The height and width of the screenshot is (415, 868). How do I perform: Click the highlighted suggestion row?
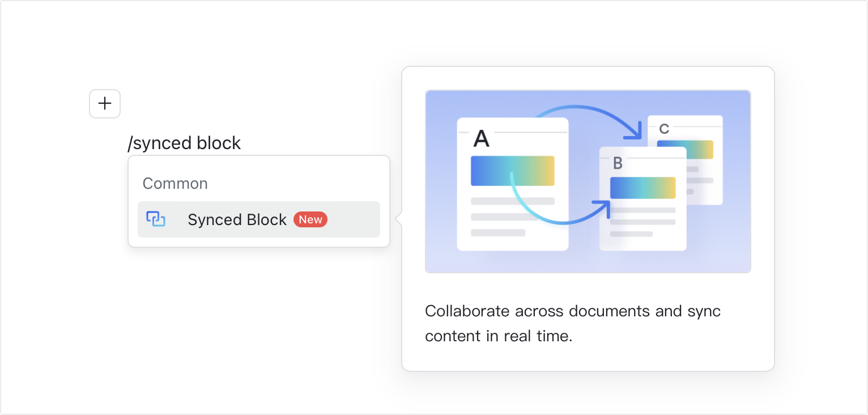pyautogui.click(x=258, y=219)
